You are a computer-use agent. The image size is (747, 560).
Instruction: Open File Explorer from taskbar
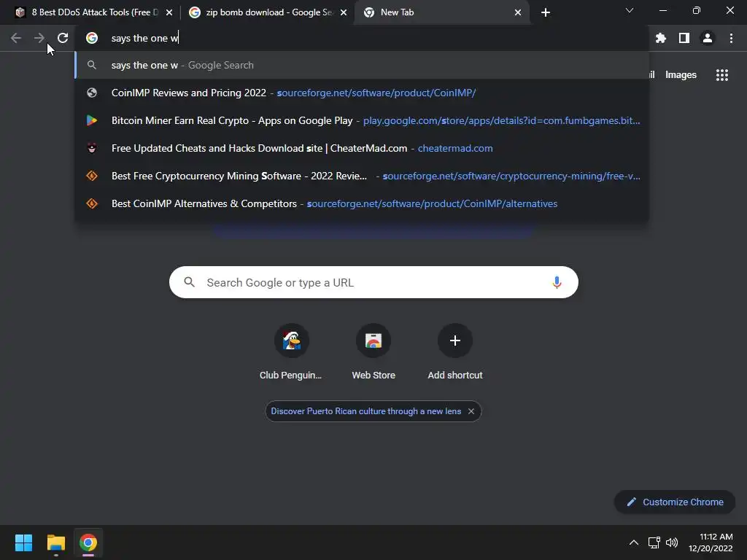[55, 542]
